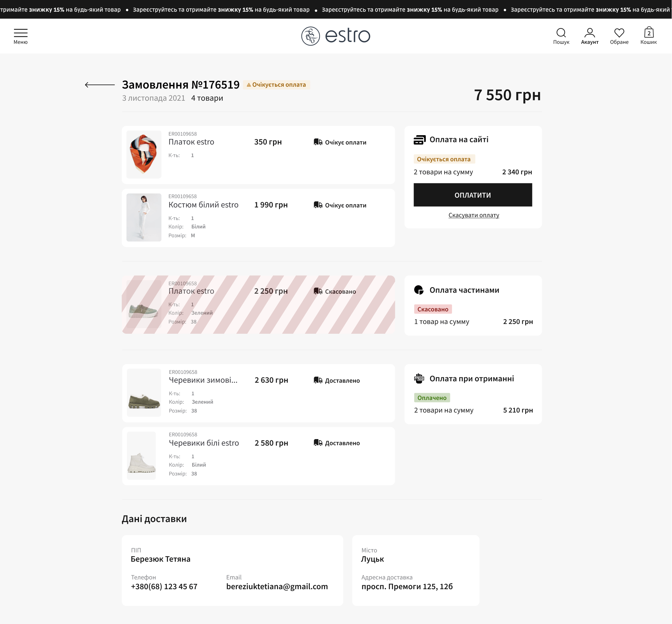Click the price 2 580 грн
This screenshot has height=624, width=672.
click(271, 443)
